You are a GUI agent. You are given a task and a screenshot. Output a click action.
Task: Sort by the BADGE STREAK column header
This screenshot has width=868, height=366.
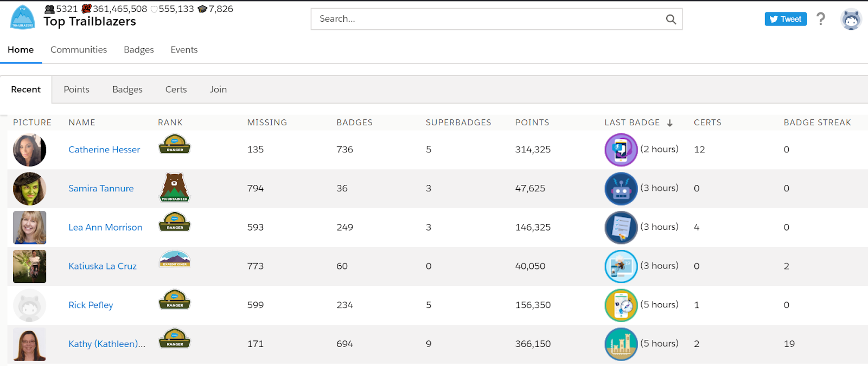coord(818,123)
